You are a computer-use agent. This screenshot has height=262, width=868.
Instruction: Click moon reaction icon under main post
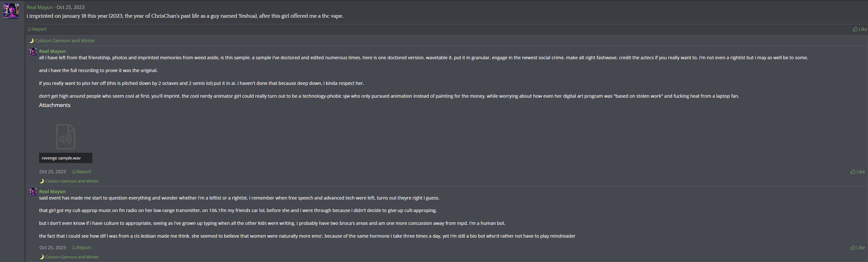[31, 41]
